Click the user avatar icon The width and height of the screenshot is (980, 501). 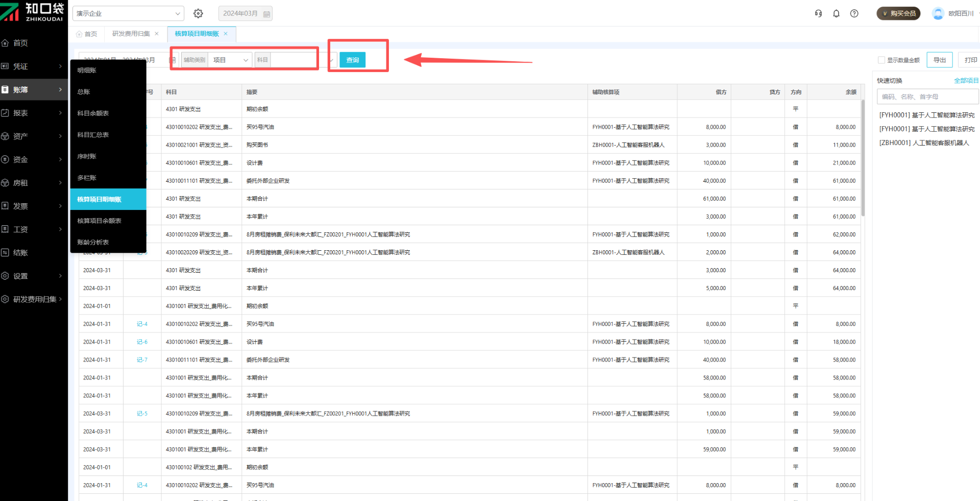click(x=938, y=13)
